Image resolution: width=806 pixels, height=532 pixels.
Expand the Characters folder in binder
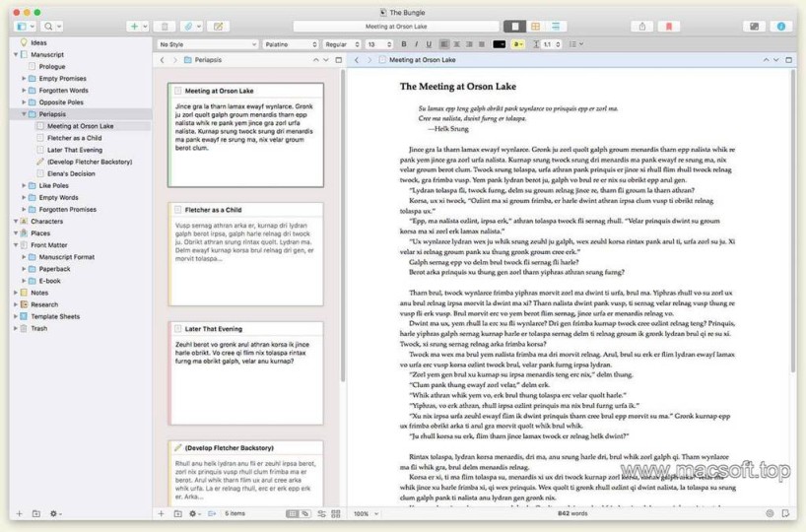pyautogui.click(x=16, y=221)
